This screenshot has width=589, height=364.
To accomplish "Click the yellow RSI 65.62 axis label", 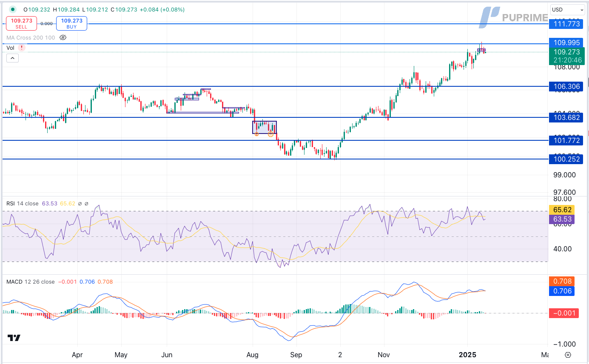I will (562, 210).
